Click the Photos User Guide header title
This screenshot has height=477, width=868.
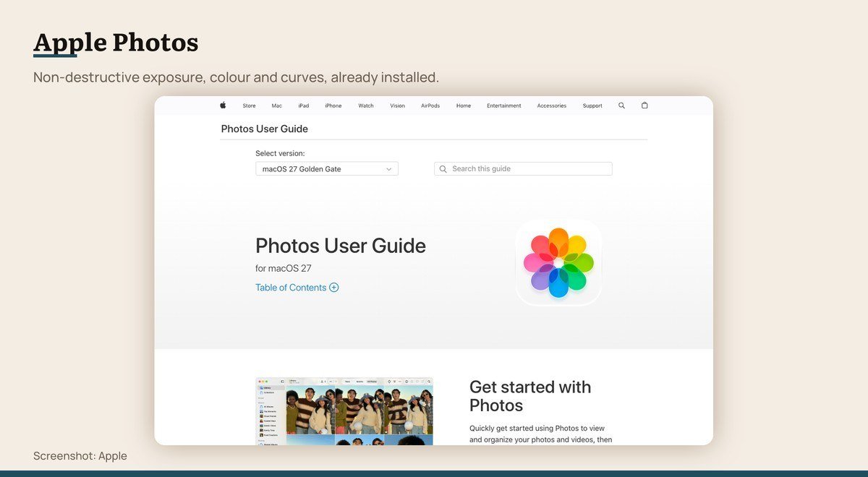click(265, 129)
